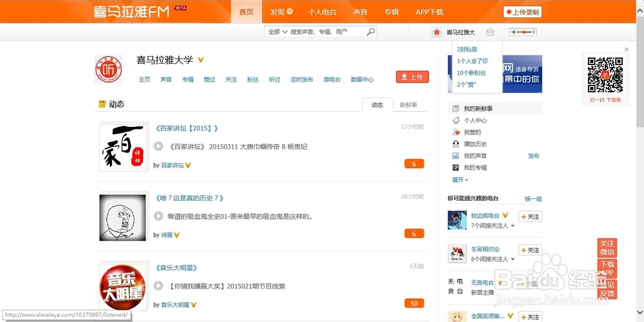Select the 动态 tab

[377, 105]
